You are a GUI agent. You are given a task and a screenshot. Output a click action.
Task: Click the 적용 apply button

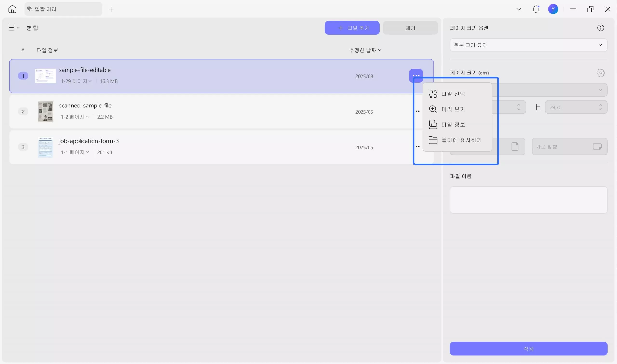click(x=529, y=348)
